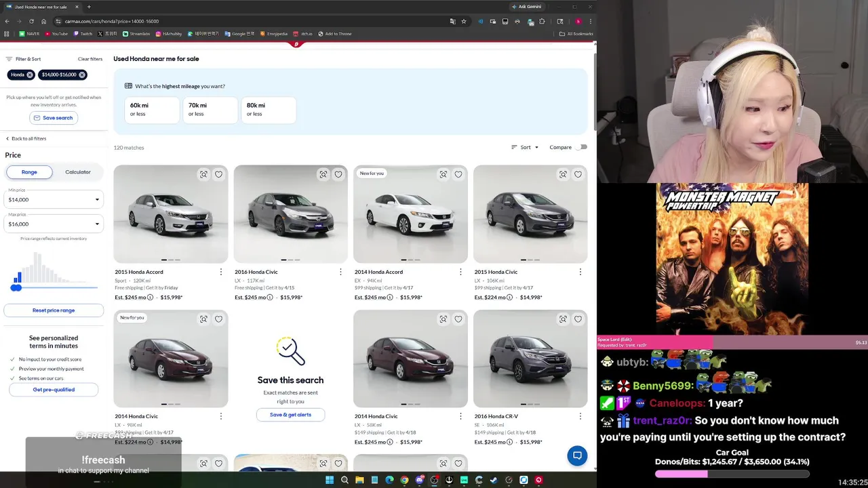Select the Range price mode
This screenshot has height=488, width=868.
tap(29, 172)
